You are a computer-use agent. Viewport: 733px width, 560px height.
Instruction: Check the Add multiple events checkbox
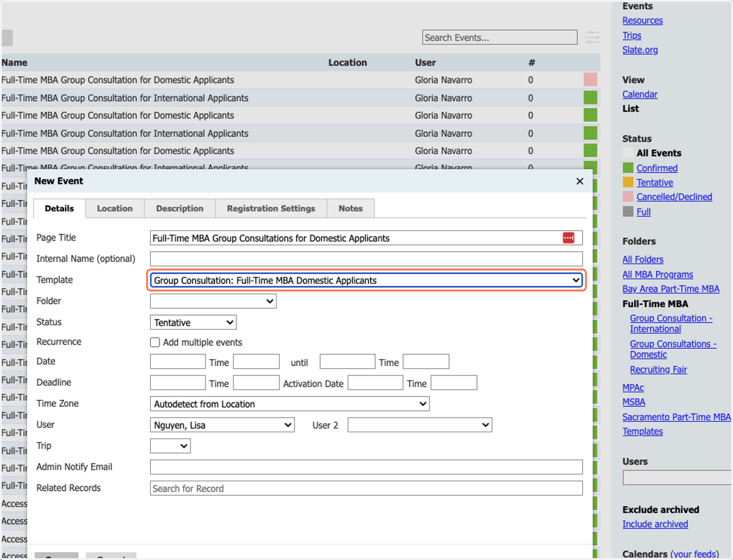[155, 342]
